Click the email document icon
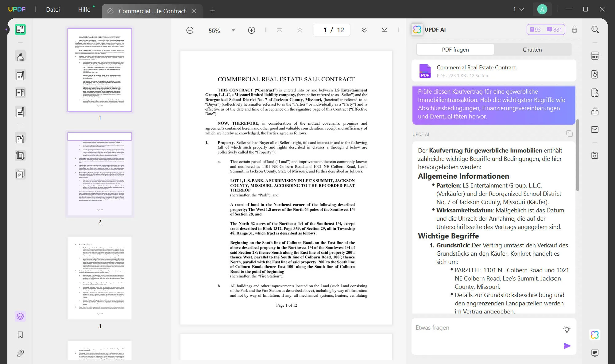This screenshot has width=615, height=364. (x=595, y=130)
